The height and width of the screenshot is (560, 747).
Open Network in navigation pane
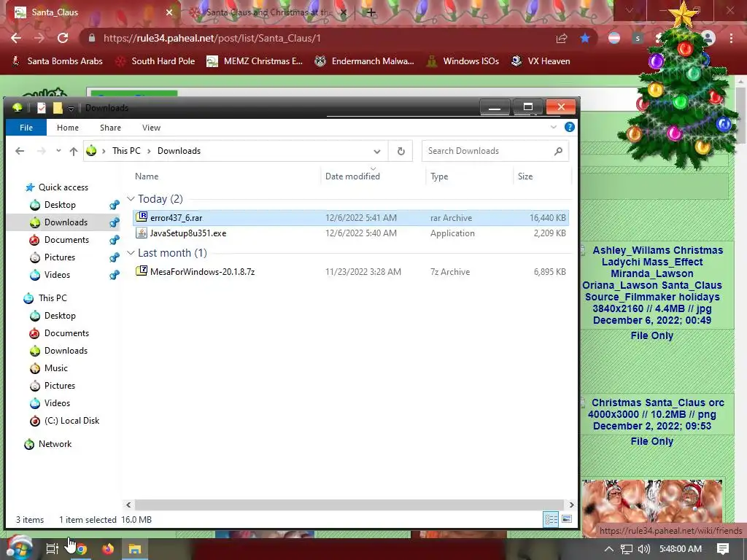[55, 444]
